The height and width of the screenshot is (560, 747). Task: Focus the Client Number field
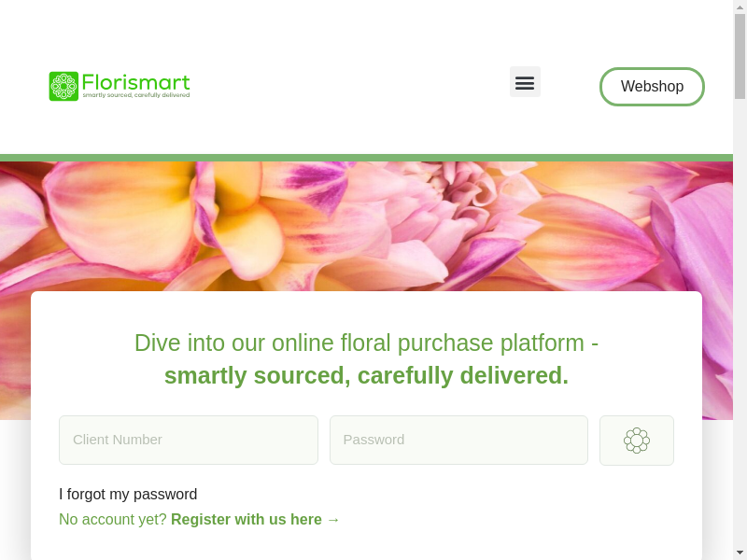click(189, 440)
